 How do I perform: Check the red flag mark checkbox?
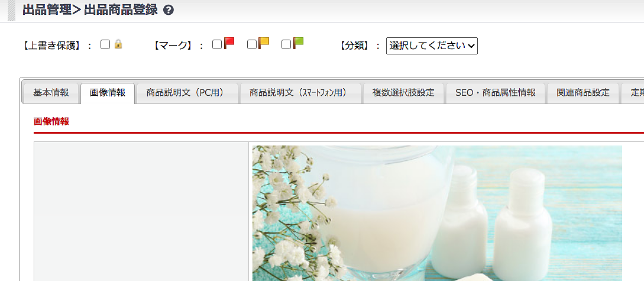coord(217,44)
